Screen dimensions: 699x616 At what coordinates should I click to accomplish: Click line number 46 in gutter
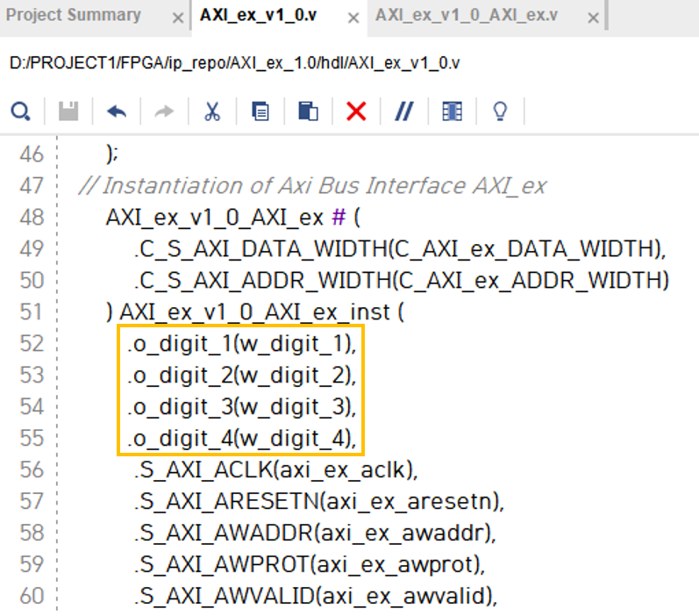32,154
